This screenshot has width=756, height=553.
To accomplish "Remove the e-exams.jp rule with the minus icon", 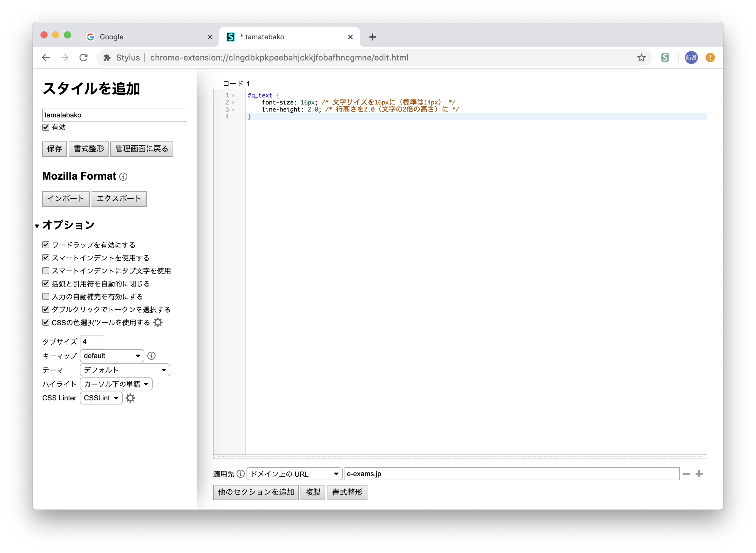I will coord(686,473).
